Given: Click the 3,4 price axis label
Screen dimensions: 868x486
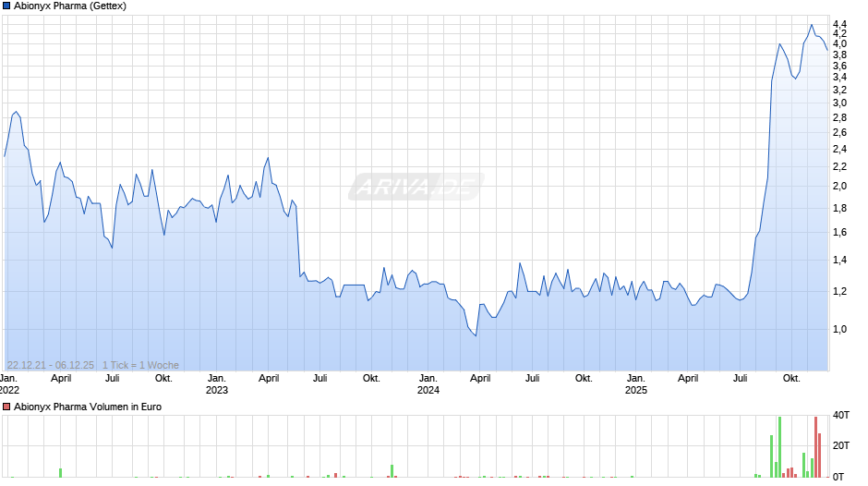Looking at the screenshot, I should (x=839, y=78).
